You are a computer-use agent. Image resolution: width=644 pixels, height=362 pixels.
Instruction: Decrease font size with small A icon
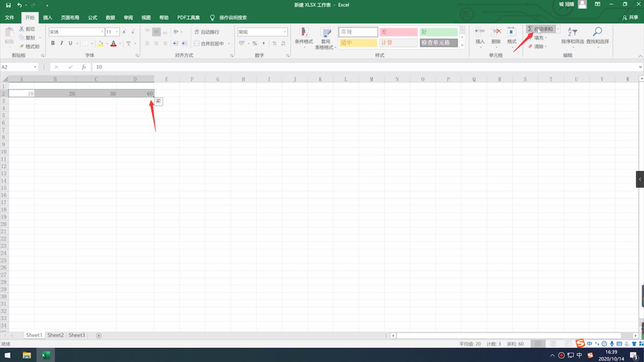coord(133,32)
